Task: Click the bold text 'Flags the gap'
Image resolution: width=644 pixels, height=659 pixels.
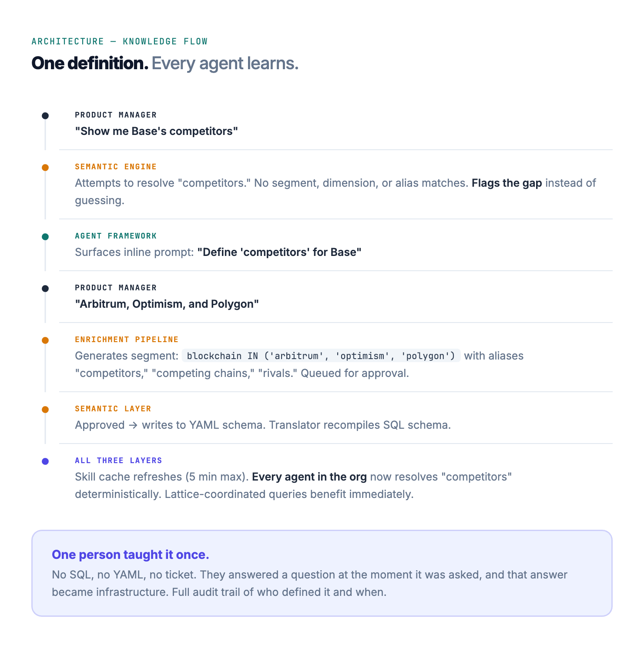Action: [507, 183]
